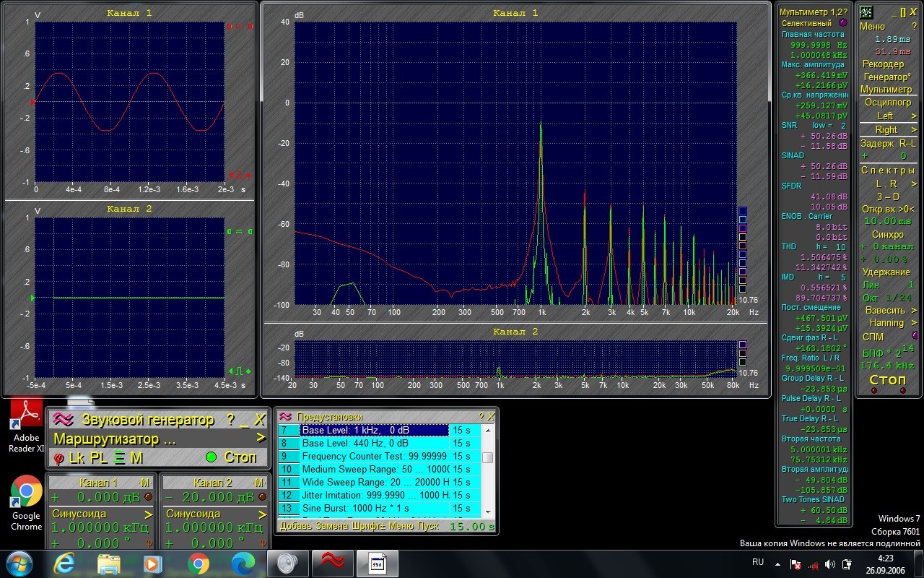
Task: Click the large Стоп button in right panel
Action: 887,379
